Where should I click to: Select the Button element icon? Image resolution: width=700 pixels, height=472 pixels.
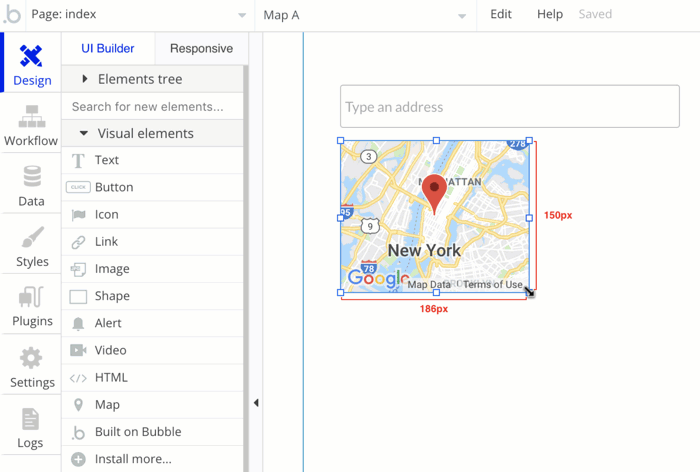coord(78,187)
